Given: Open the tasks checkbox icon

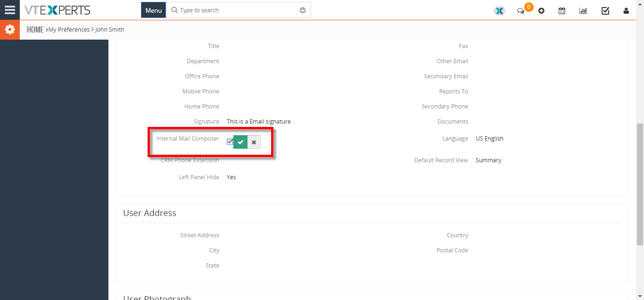Looking at the screenshot, I should [x=605, y=10].
